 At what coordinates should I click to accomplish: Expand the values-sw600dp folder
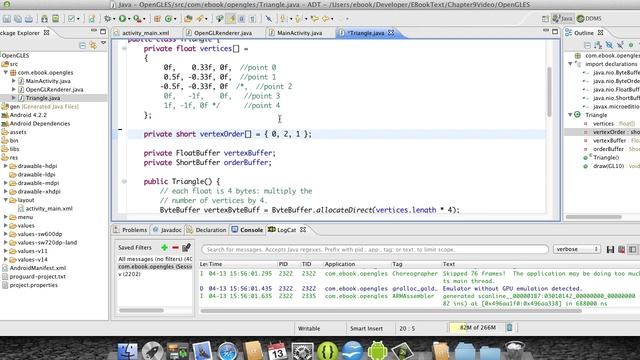pyautogui.click(x=6, y=234)
